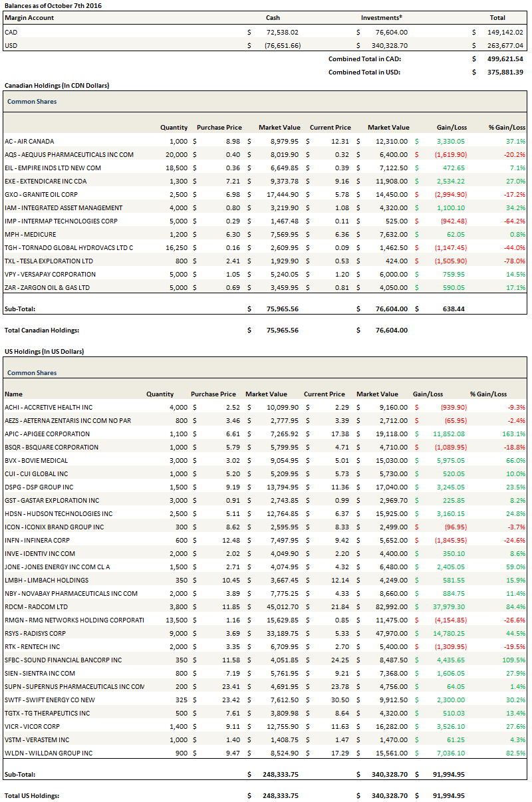Click the Total US Holdings label
Viewport: 532px width, 802px height.
click(32, 795)
